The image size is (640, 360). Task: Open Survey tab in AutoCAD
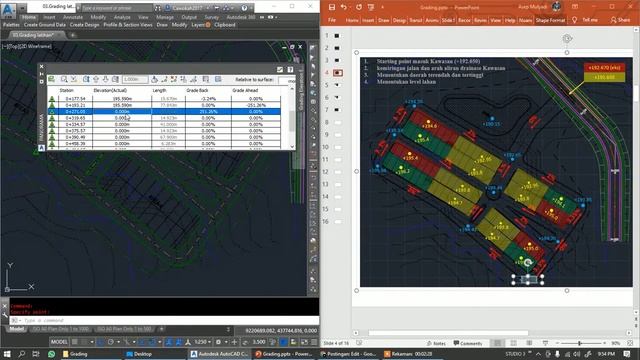click(x=211, y=17)
